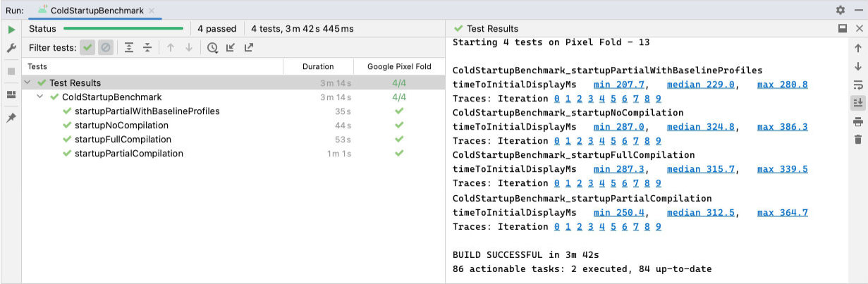Collapse the Test Results root node
Viewport: 868px width, 284px height.
tap(27, 83)
